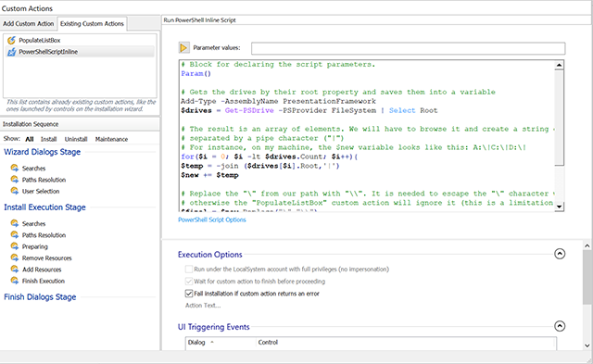
Task: Click the Installation Sequence panel header
Action: point(80,124)
